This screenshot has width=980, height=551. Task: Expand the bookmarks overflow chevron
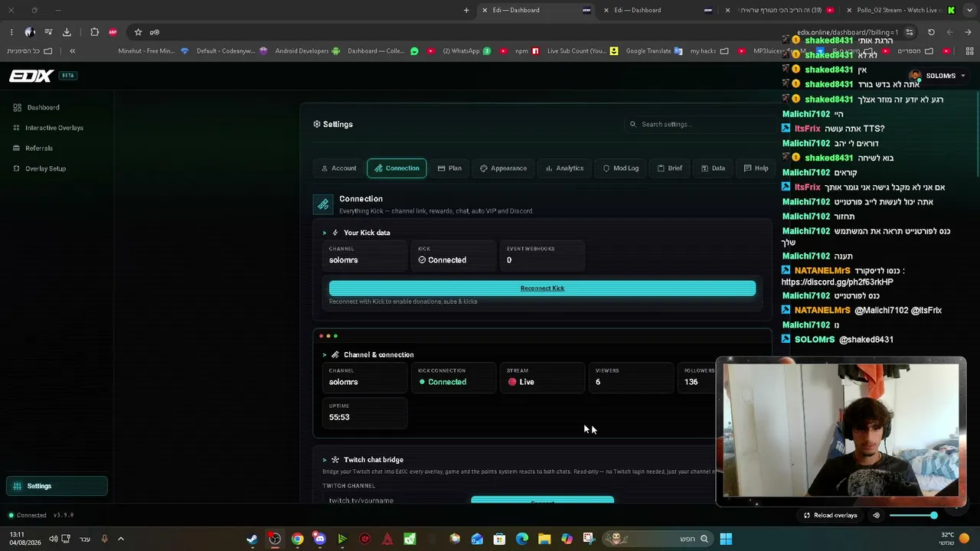[72, 51]
